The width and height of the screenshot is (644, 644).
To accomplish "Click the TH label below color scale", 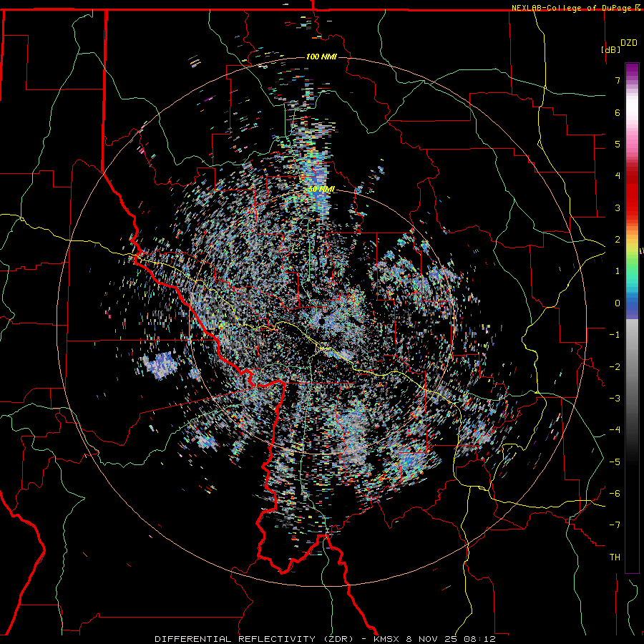I will coord(615,557).
